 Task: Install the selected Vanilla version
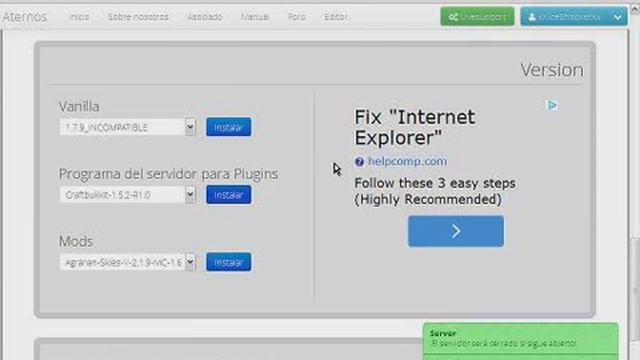point(229,127)
